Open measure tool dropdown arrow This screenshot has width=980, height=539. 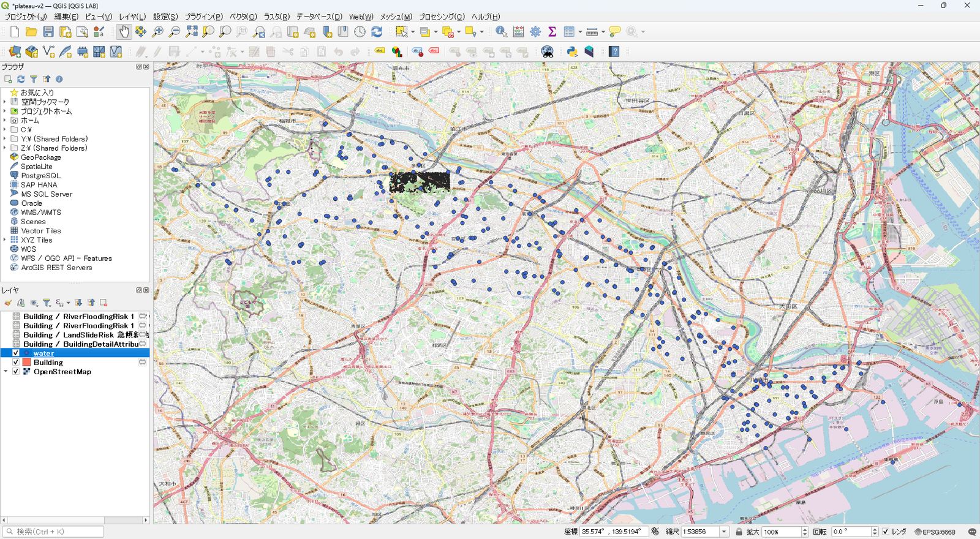click(603, 32)
